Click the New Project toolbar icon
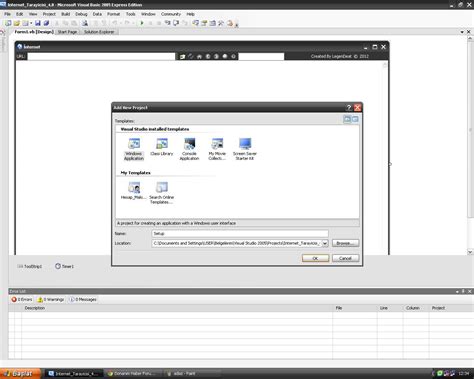 8,23
